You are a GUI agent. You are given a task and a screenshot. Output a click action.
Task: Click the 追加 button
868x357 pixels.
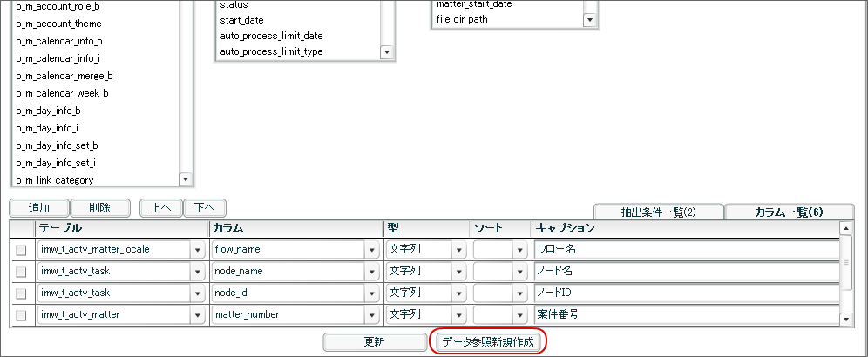click(x=39, y=208)
